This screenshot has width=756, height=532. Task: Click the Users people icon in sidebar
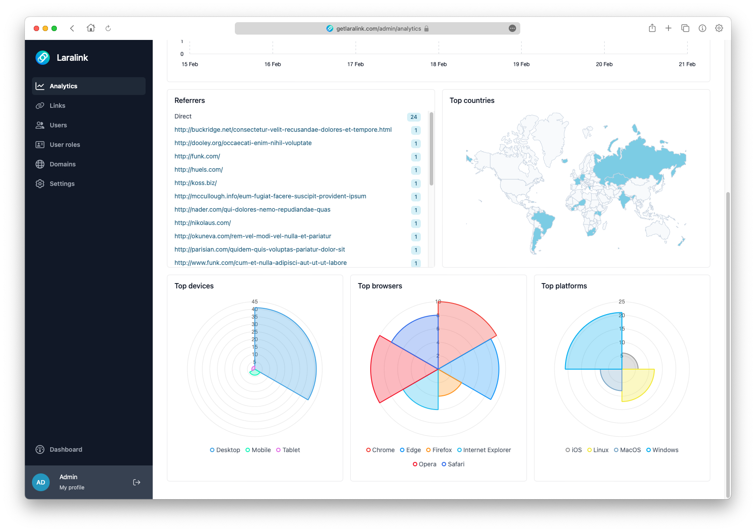(40, 125)
